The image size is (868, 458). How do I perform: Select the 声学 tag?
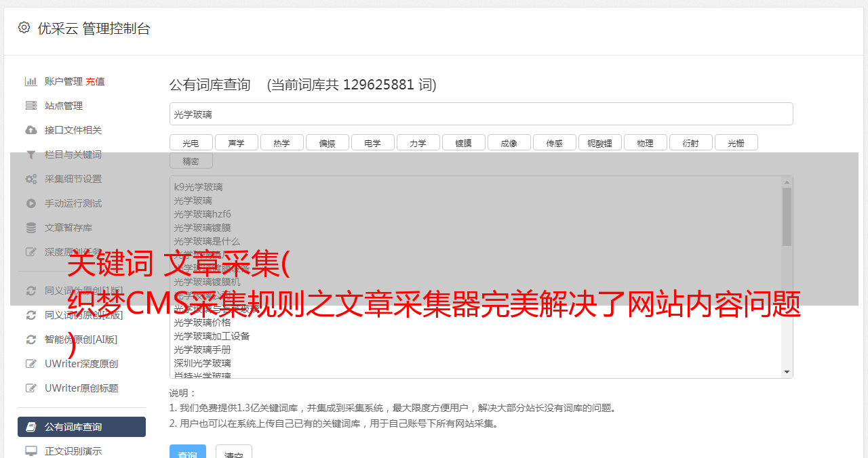pos(236,142)
